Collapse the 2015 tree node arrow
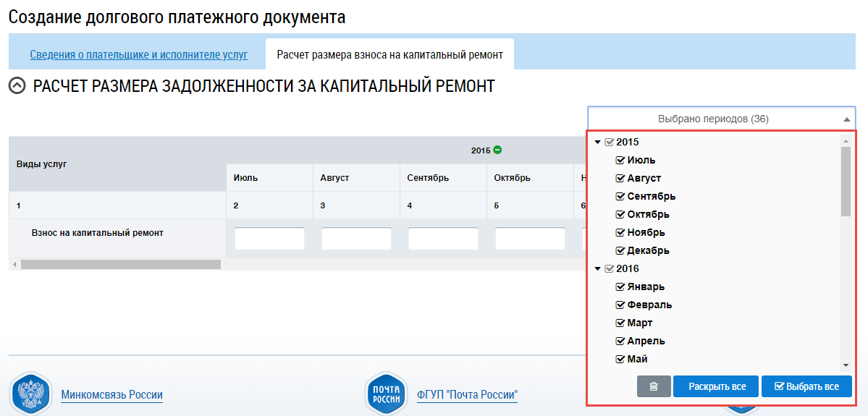The height and width of the screenshot is (416, 868). pyautogui.click(x=598, y=142)
